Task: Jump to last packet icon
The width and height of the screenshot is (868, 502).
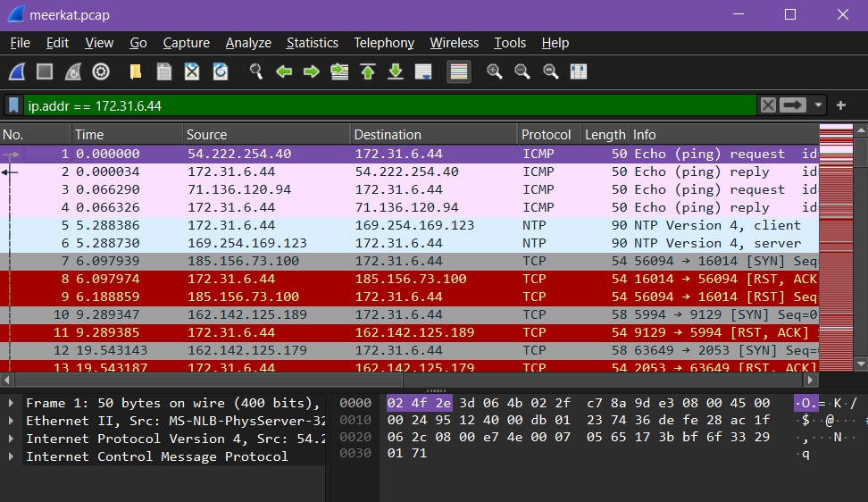Action: point(396,71)
